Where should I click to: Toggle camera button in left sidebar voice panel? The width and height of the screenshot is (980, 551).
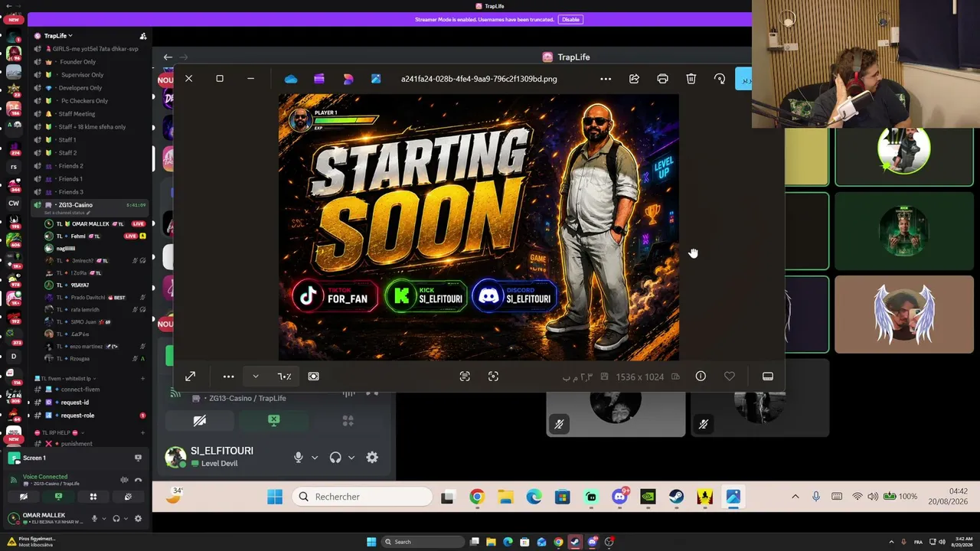pos(23,497)
